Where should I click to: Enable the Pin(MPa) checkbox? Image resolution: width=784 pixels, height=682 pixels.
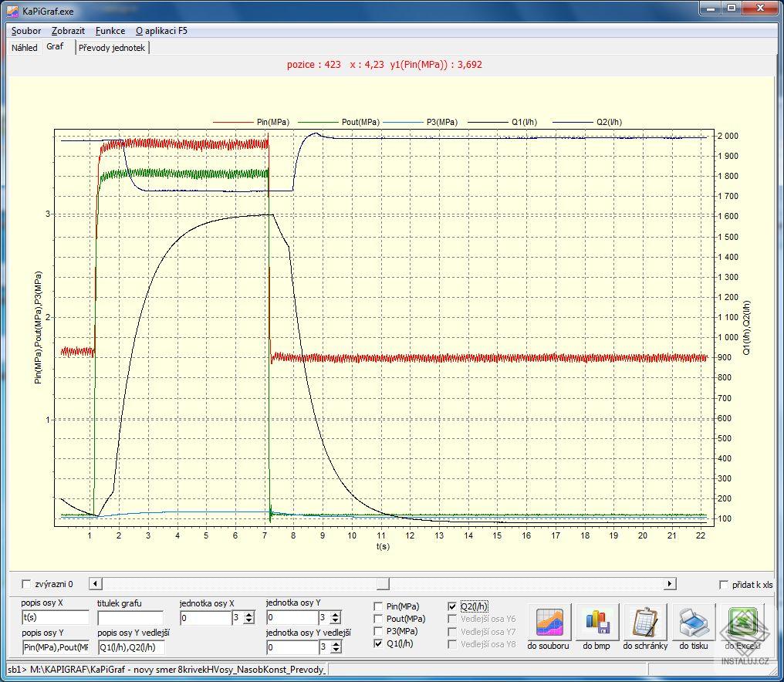point(379,606)
